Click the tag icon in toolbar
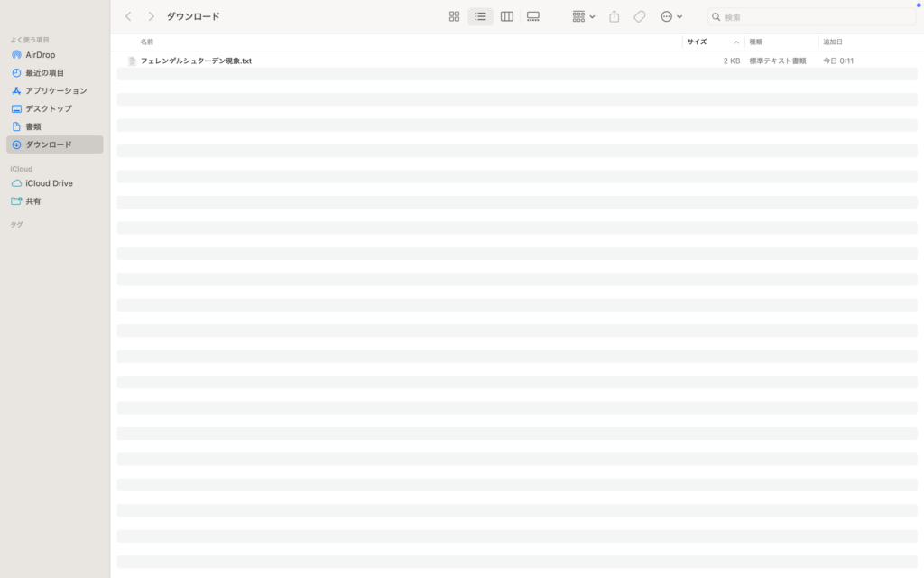Image resolution: width=924 pixels, height=578 pixels. point(640,16)
